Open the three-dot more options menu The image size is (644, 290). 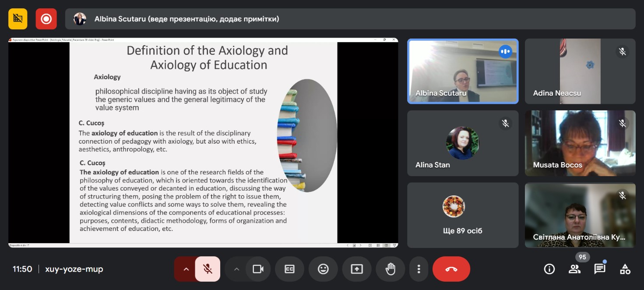(x=419, y=269)
